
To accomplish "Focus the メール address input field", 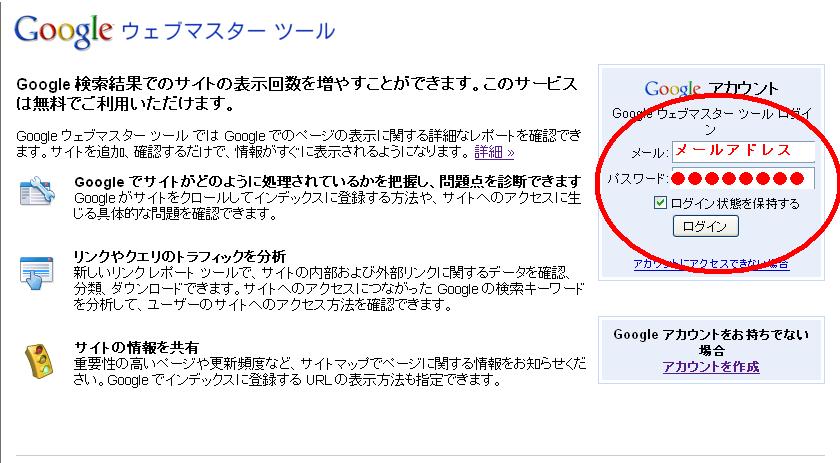I will pyautogui.click(x=744, y=152).
